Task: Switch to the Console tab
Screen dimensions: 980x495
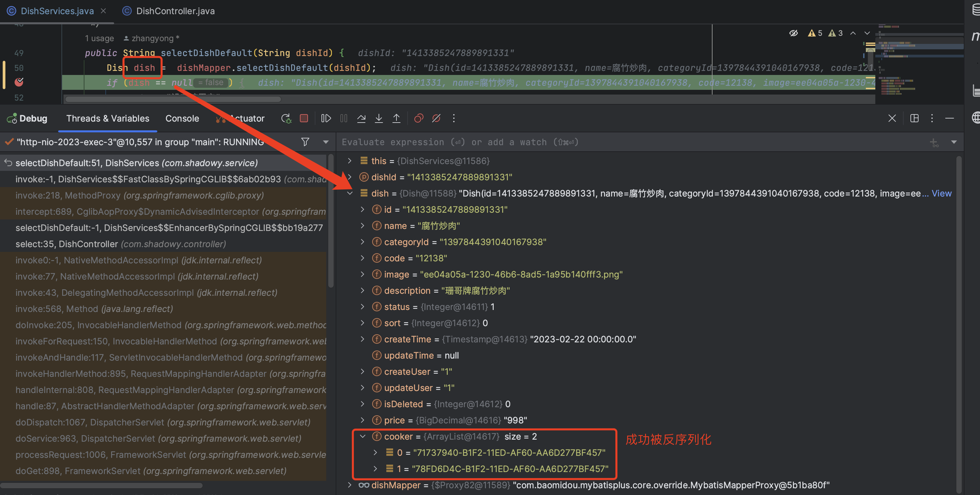Action: pos(182,118)
